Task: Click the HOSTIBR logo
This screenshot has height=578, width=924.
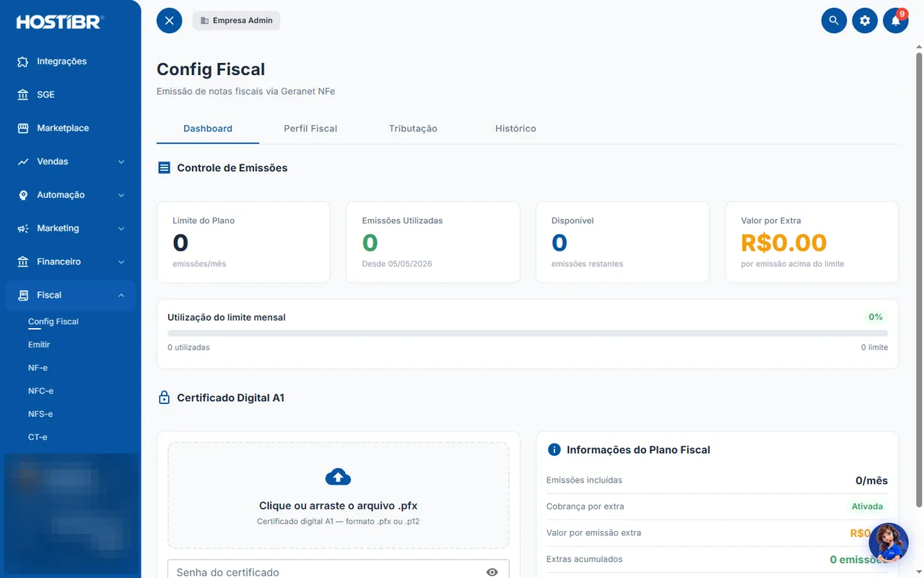Action: [60, 22]
